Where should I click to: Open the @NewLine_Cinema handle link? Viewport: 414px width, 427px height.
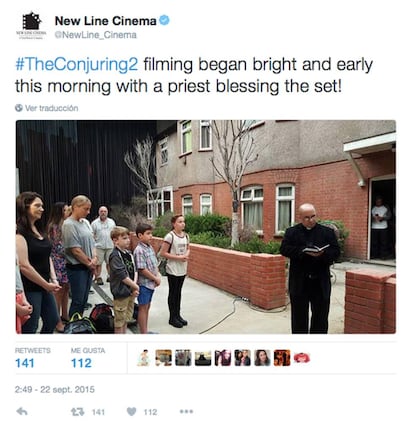95,35
